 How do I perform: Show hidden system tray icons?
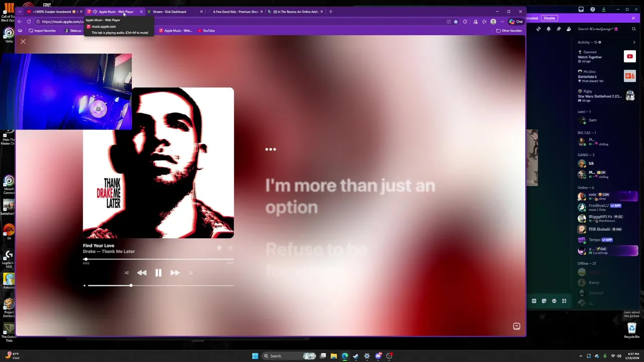[x=581, y=356]
